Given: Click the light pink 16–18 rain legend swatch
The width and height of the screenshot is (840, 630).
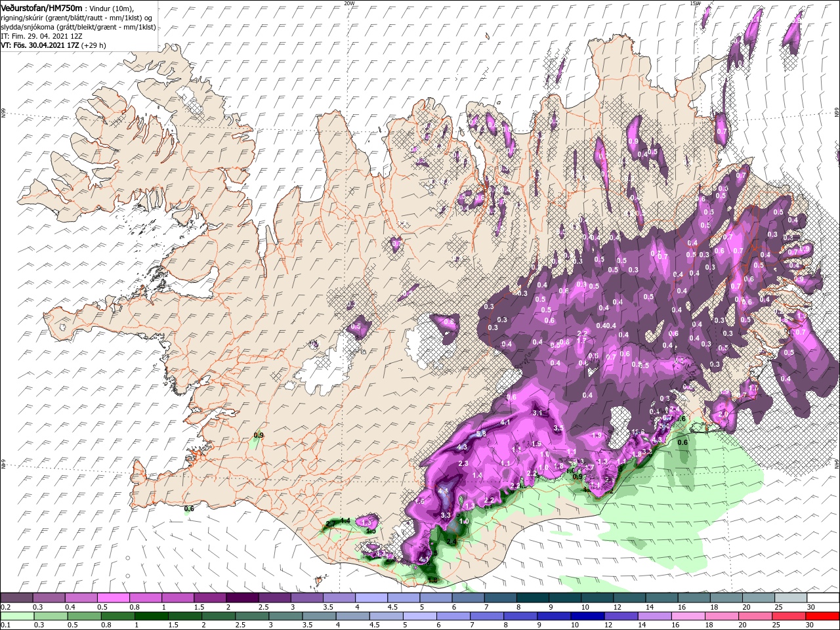Looking at the screenshot, I should tap(688, 616).
